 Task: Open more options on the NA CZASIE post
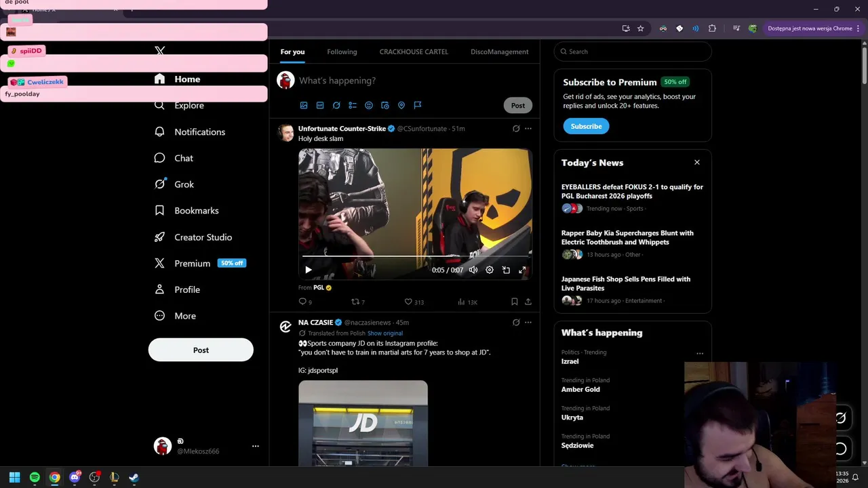coord(528,323)
